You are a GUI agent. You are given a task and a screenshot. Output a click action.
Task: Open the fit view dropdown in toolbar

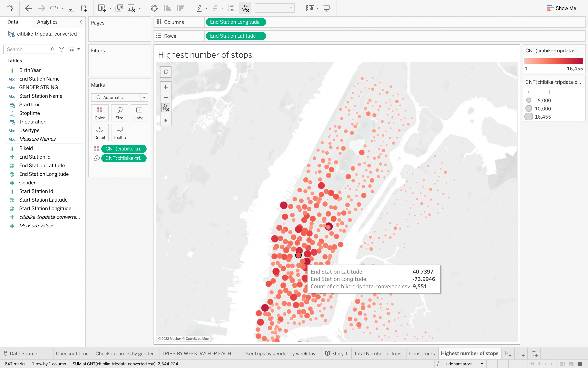click(275, 8)
